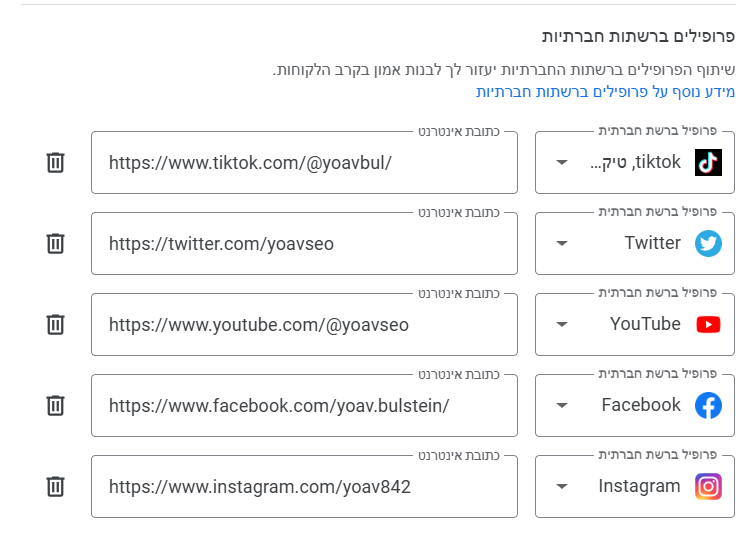Screen dimensions: 743x535
Task: Click the Instagram logo icon
Action: point(708,486)
